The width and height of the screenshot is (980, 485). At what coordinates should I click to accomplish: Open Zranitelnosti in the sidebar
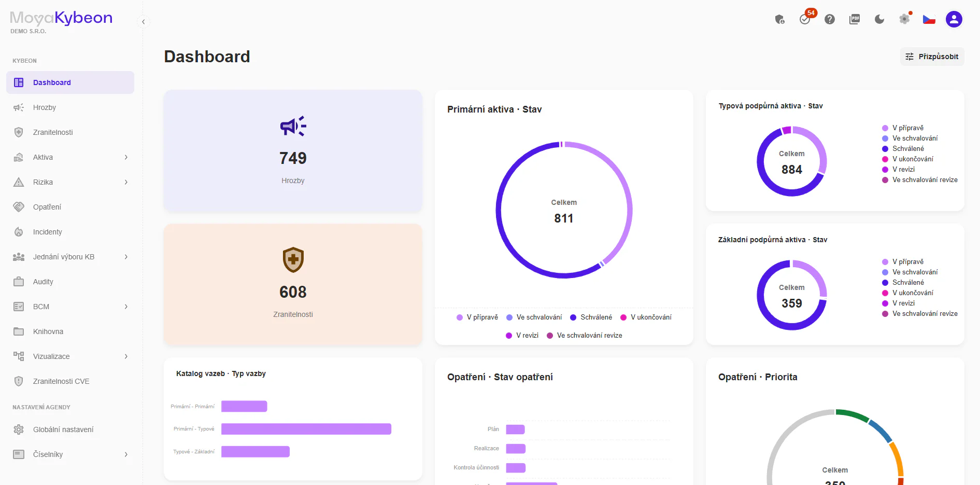[x=70, y=132]
